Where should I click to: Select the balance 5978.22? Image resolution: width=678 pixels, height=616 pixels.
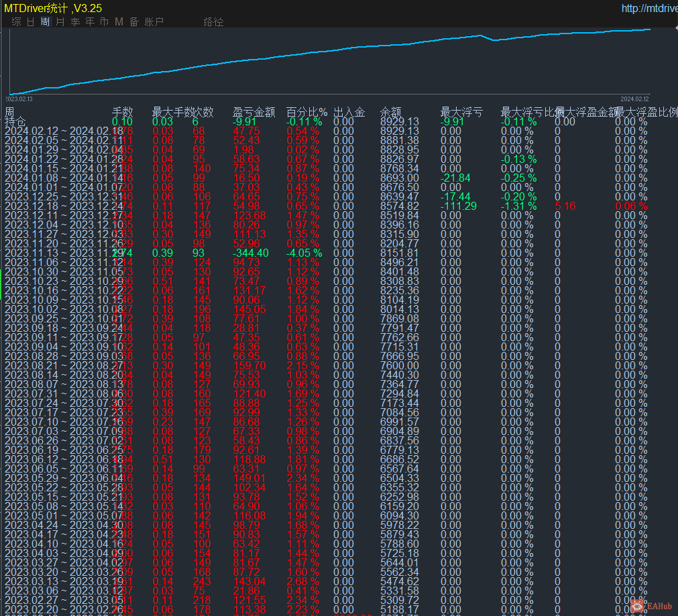400,526
